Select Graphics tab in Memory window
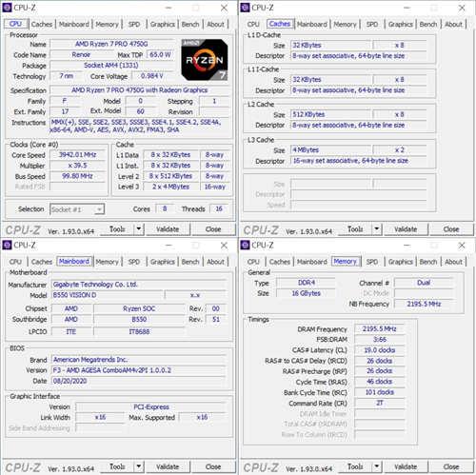The width and height of the screenshot is (476, 475). (401, 262)
